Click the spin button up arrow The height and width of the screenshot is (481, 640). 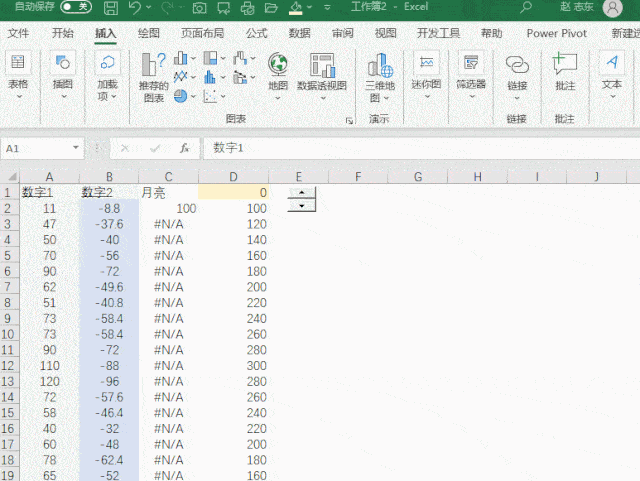click(x=302, y=193)
